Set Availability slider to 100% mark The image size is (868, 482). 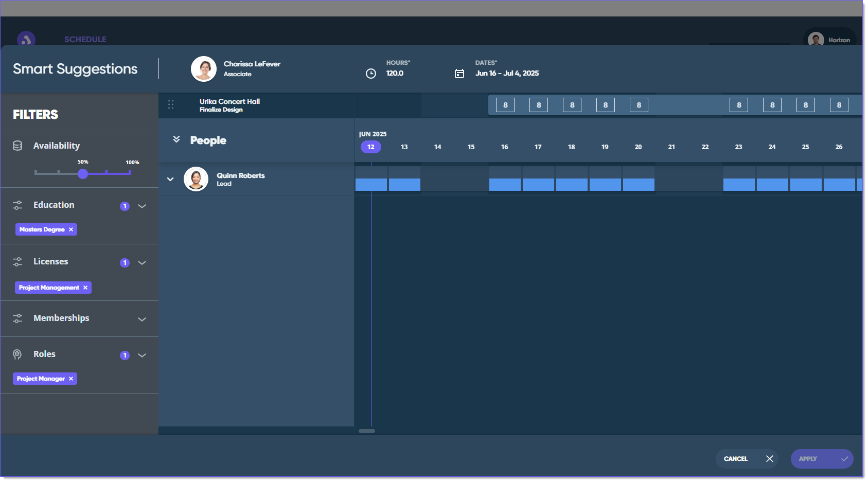(x=130, y=172)
